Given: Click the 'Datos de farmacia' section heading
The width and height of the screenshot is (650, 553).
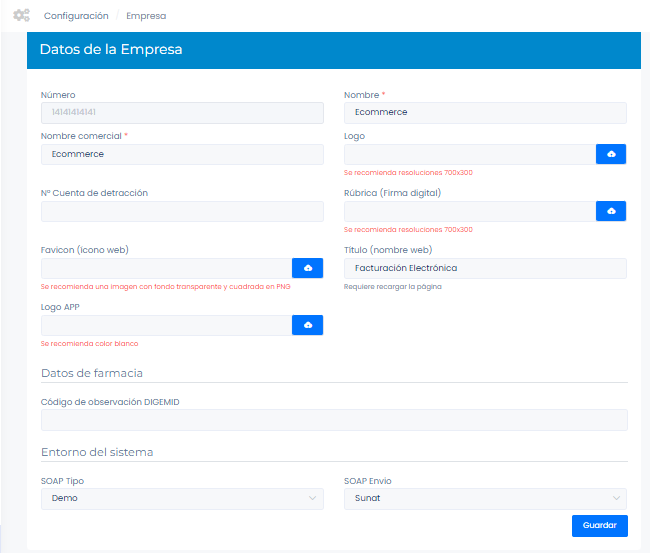Looking at the screenshot, I should [92, 373].
